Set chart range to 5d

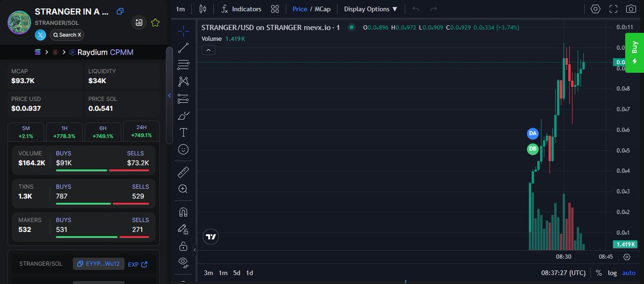coord(237,273)
